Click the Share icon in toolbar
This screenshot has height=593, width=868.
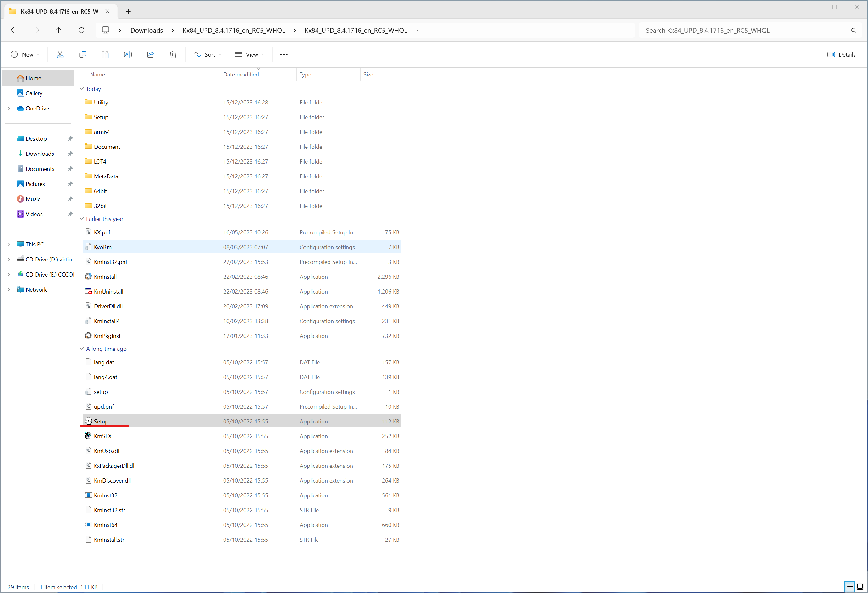pyautogui.click(x=151, y=54)
